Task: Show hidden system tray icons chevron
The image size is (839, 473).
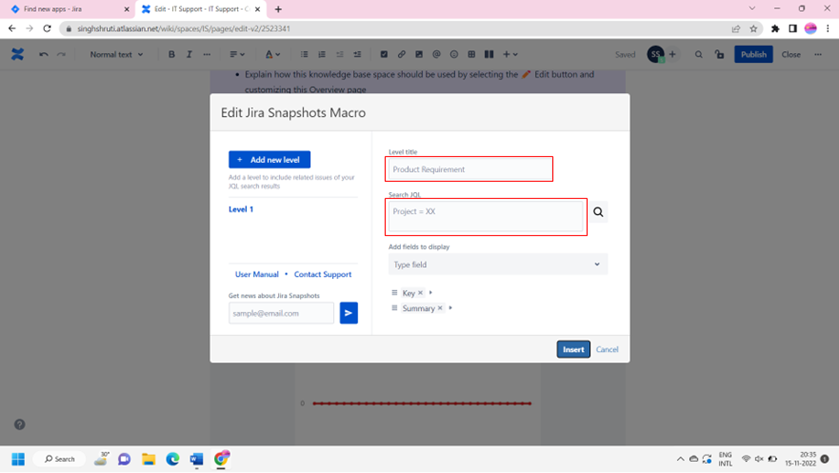Action: [x=680, y=459]
